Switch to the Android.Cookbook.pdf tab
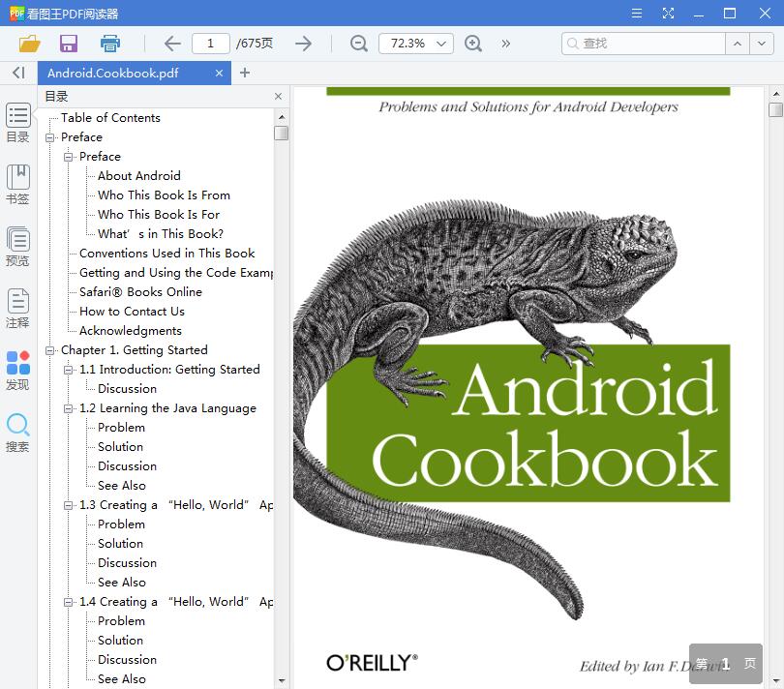 pos(113,73)
